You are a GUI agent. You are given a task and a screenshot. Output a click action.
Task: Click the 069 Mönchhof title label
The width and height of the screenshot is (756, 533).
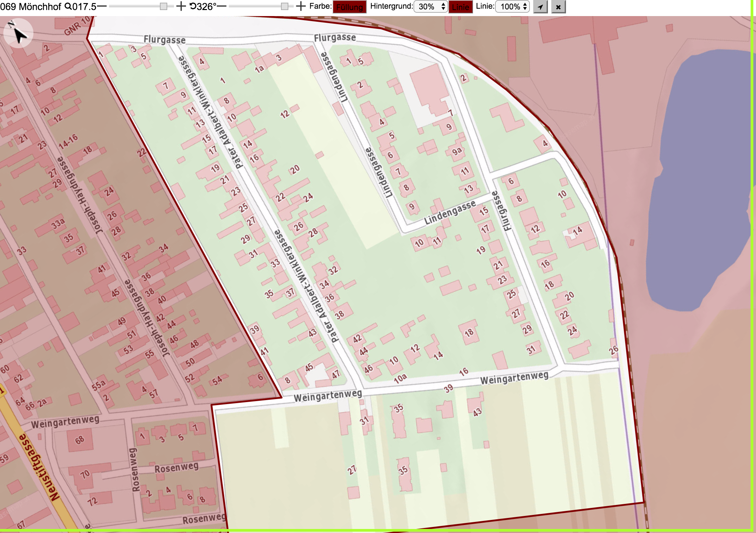31,7
